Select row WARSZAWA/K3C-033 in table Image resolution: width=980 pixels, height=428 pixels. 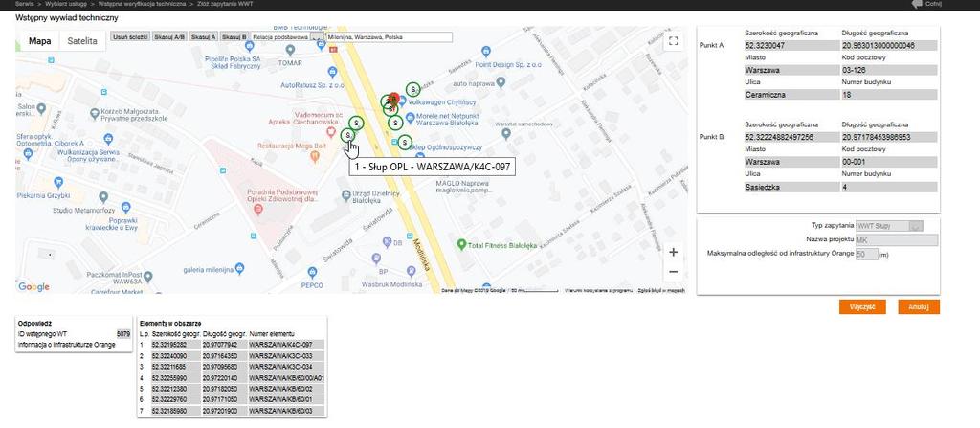[232, 356]
